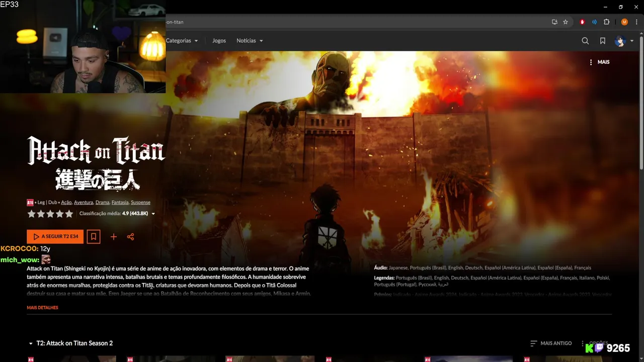Click the A16 age rating badge
Viewport: 644px width, 362px height.
click(x=30, y=202)
